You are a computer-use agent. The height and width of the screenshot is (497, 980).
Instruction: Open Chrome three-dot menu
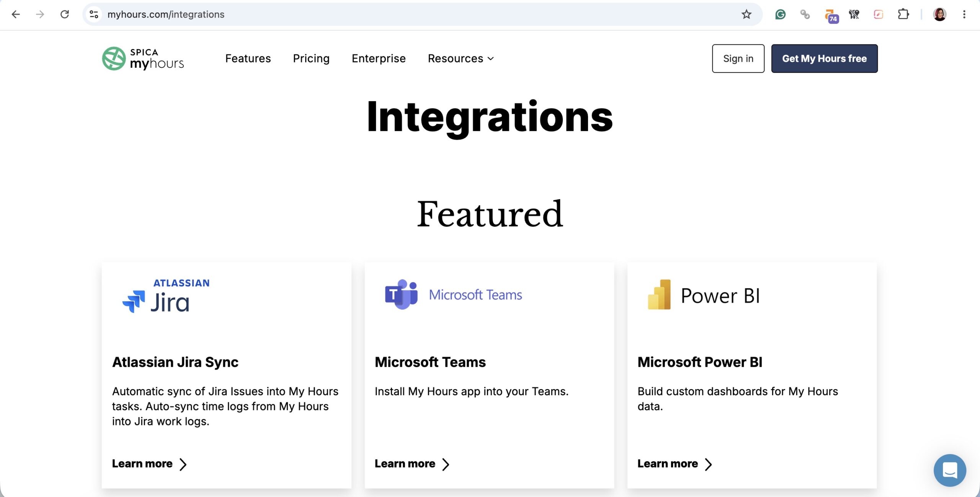pyautogui.click(x=964, y=15)
